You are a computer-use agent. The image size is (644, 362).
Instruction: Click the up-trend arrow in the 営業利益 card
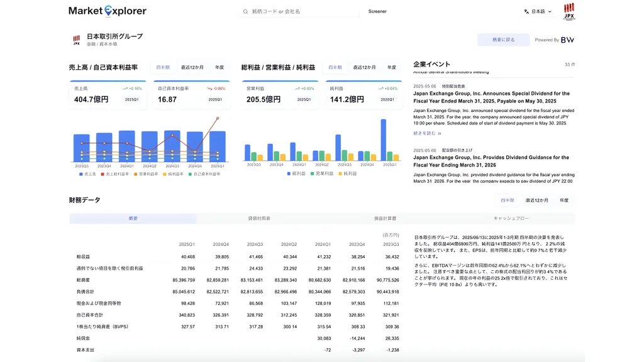point(297,89)
